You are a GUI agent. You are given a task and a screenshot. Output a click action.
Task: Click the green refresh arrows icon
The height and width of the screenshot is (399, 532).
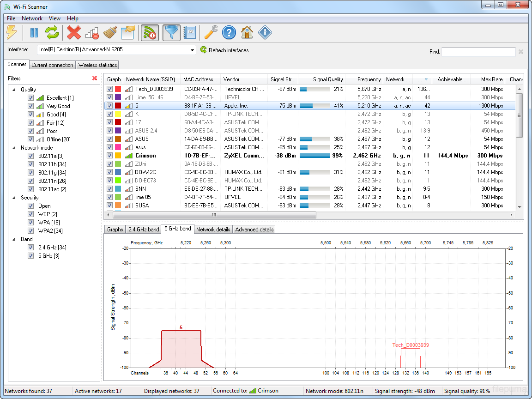(x=52, y=33)
